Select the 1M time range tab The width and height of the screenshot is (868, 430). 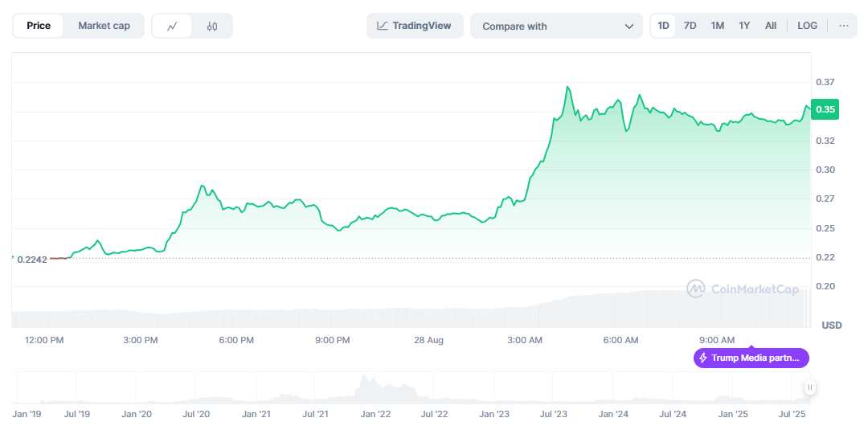tap(718, 26)
